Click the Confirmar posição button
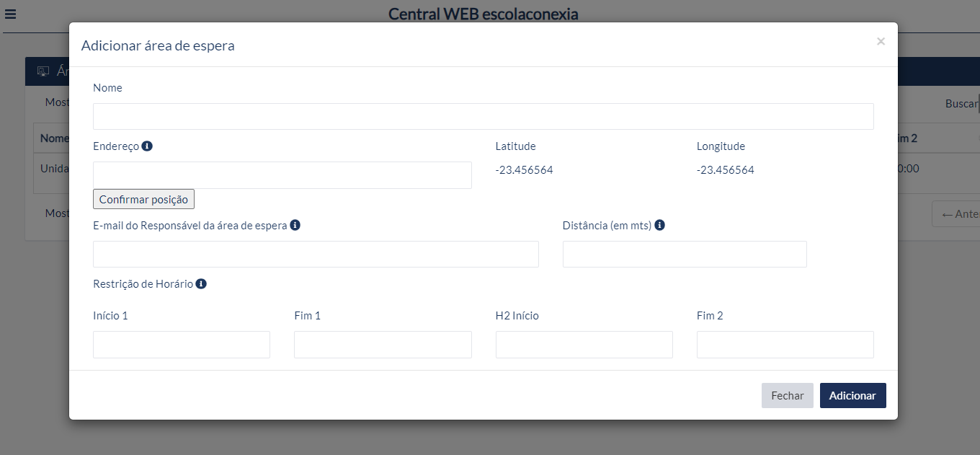 click(143, 199)
